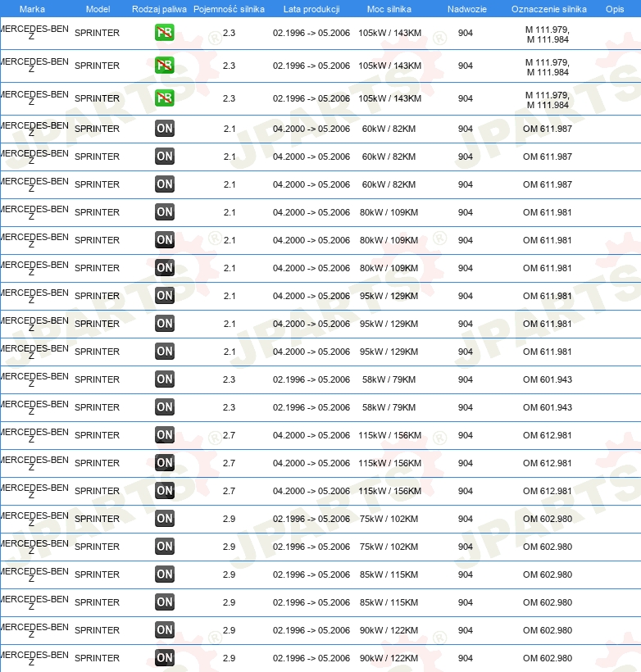Select the Nadwozie column header

(467, 9)
